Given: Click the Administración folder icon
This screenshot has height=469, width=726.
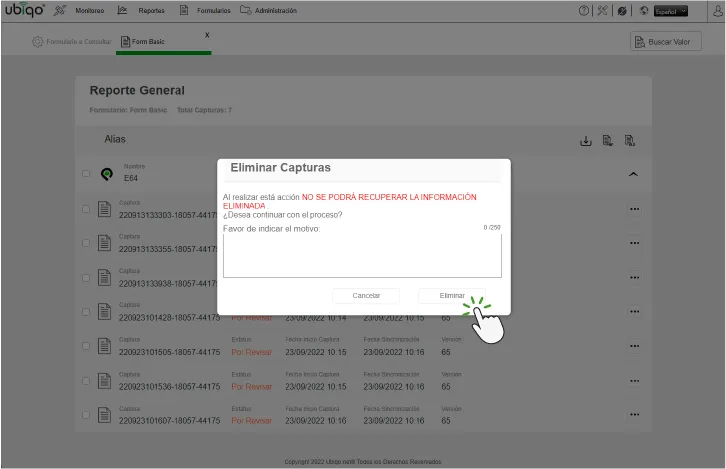Looking at the screenshot, I should pyautogui.click(x=245, y=10).
